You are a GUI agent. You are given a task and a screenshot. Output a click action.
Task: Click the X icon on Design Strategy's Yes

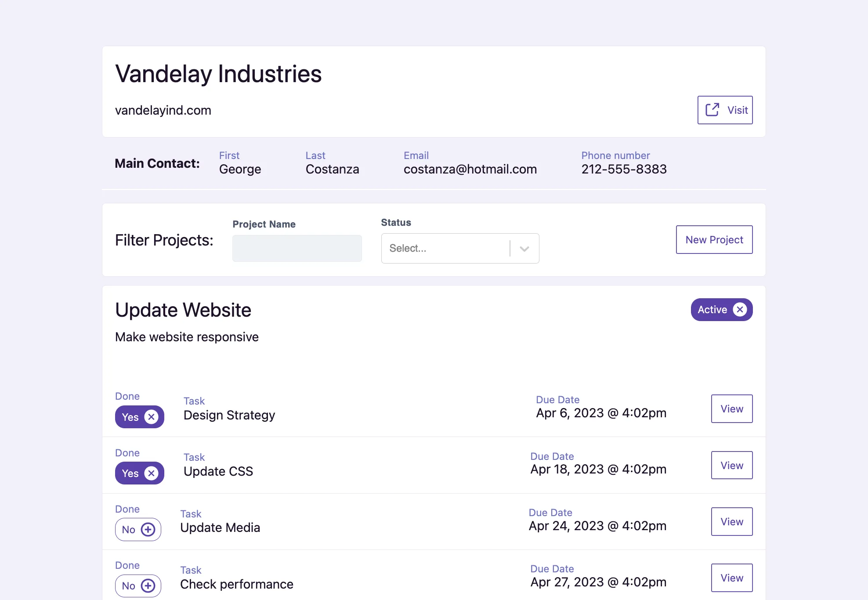click(x=152, y=417)
